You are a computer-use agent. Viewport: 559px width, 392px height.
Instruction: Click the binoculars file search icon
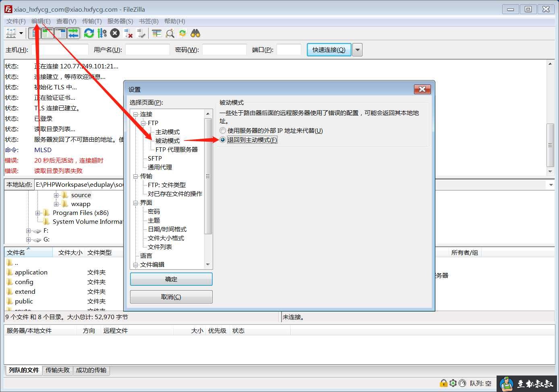pos(196,33)
